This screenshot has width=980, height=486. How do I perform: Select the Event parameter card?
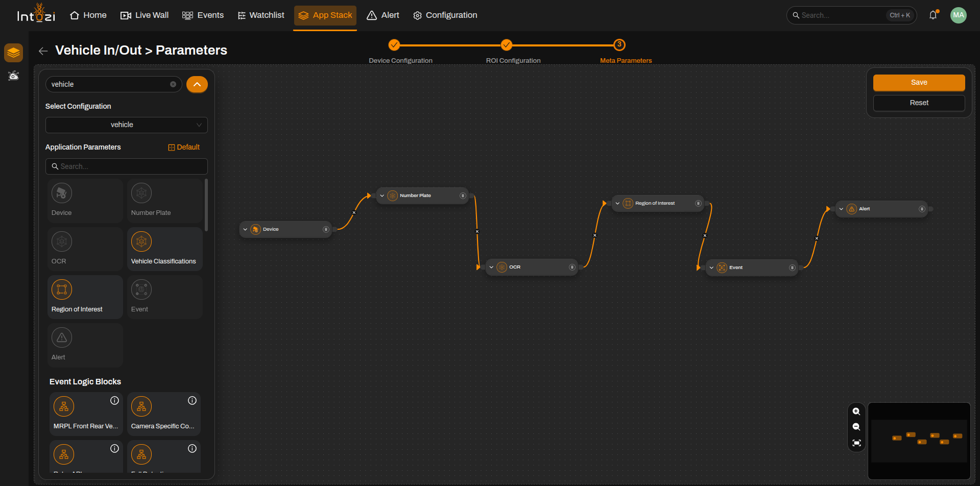pos(165,297)
